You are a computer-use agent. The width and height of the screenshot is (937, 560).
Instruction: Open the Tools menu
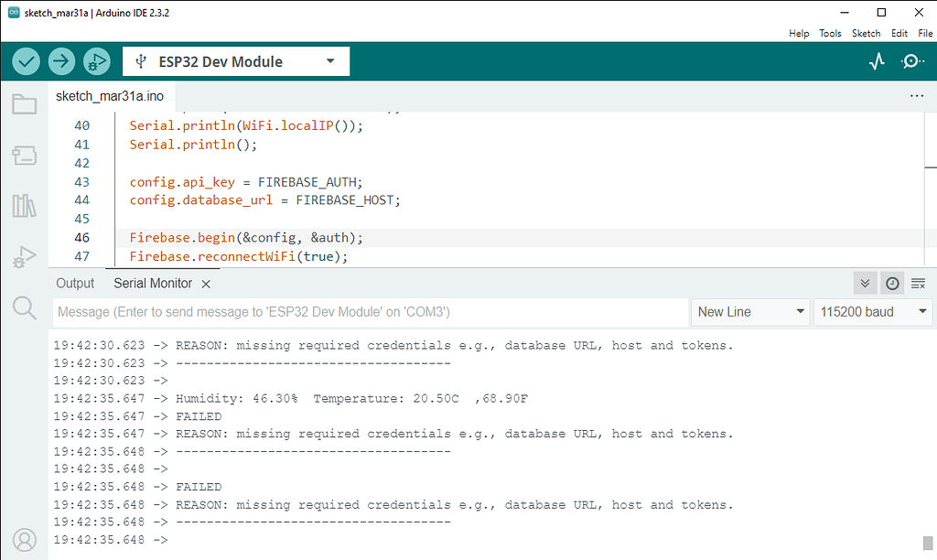pos(830,33)
